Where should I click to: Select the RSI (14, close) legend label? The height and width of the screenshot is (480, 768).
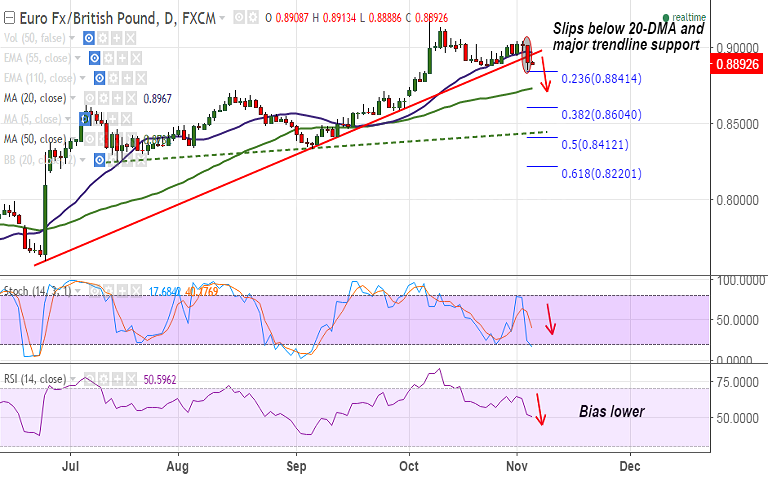(x=35, y=379)
